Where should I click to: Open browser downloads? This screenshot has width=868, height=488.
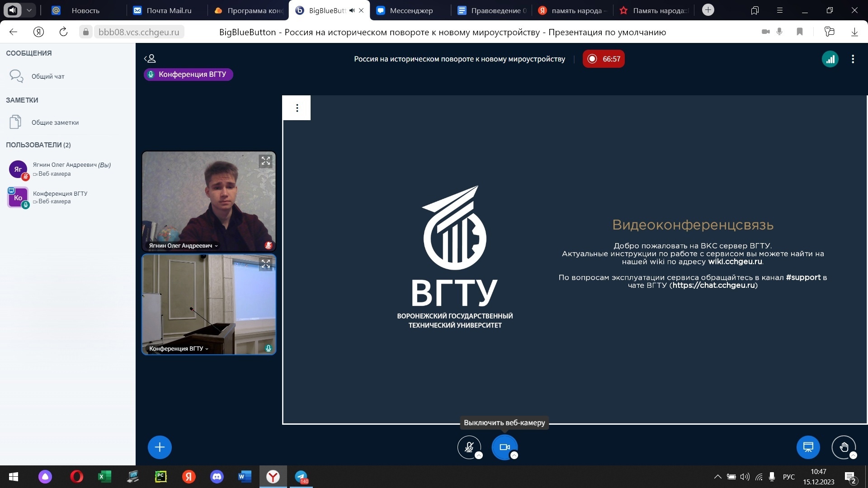point(854,32)
